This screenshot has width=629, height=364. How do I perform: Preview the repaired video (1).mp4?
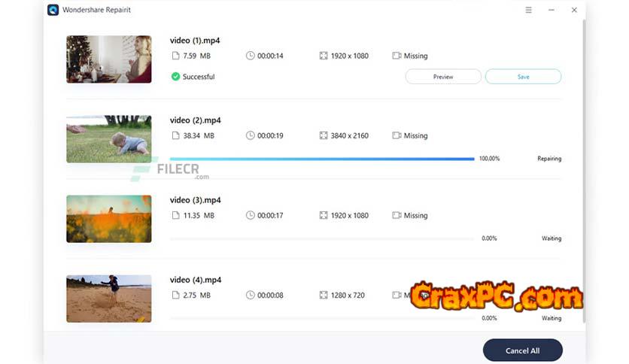click(443, 77)
